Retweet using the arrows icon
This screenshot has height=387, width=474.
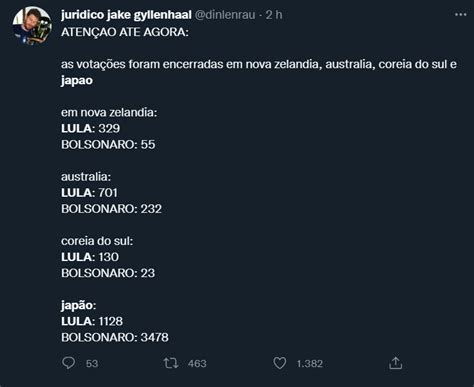(171, 363)
